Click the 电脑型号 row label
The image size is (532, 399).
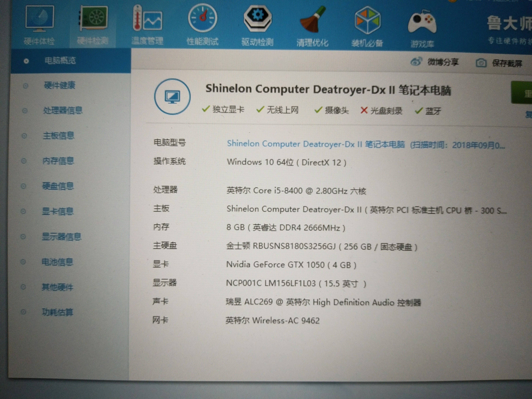(170, 143)
